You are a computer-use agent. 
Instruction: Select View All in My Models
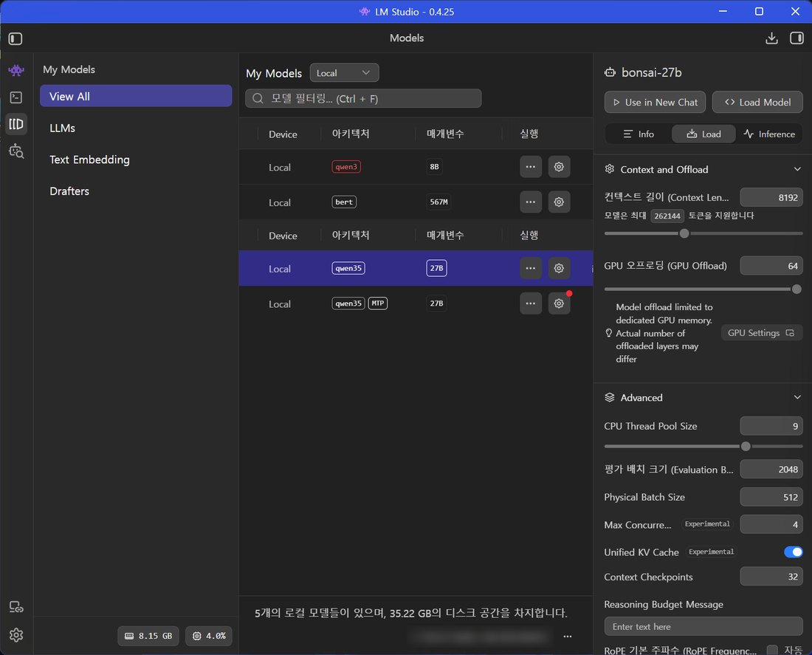pyautogui.click(x=136, y=97)
